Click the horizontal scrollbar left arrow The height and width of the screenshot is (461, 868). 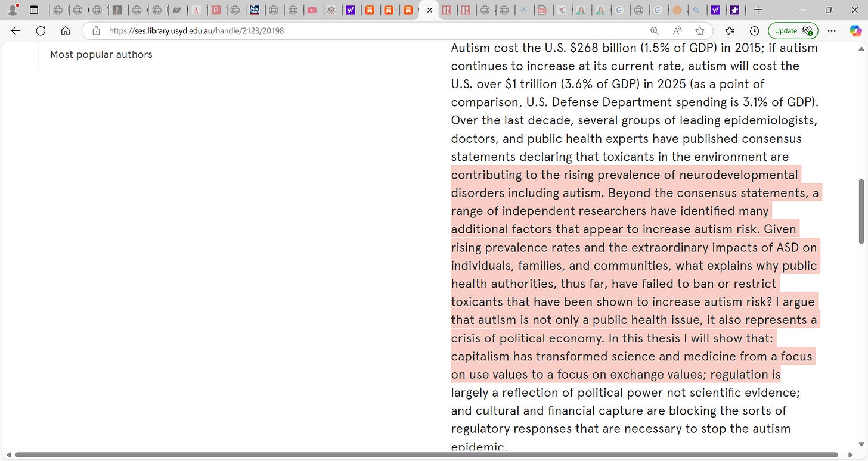(x=8, y=455)
